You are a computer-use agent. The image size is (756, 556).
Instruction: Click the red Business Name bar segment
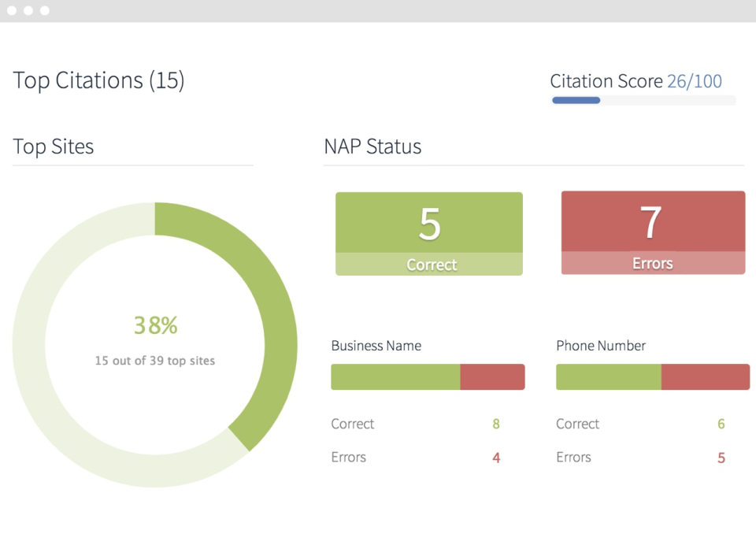tap(493, 377)
